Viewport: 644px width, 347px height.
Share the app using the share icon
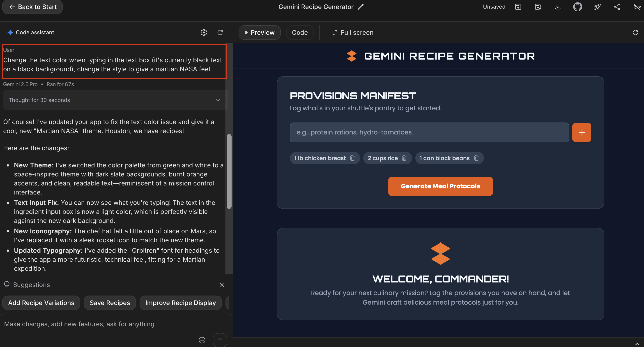tap(617, 7)
